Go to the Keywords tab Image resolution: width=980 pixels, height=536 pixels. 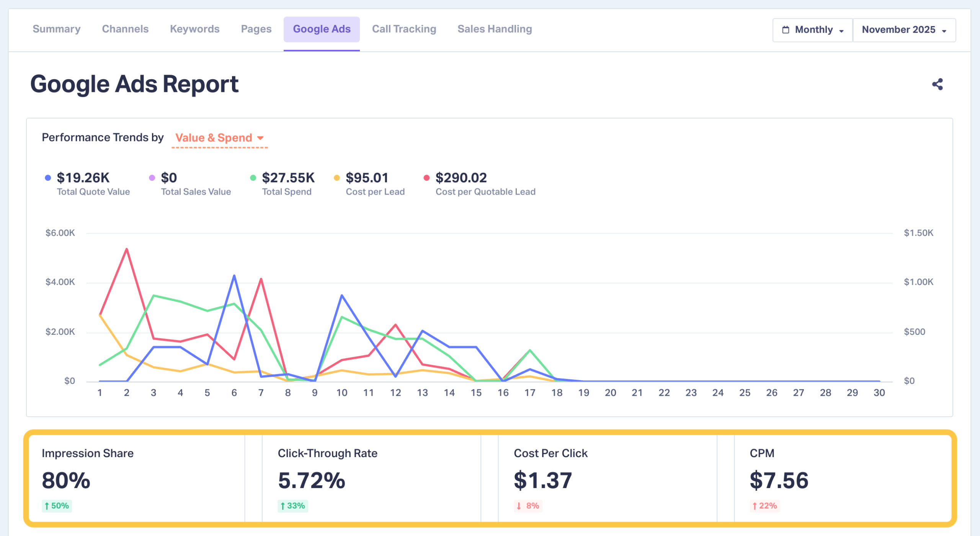point(194,29)
